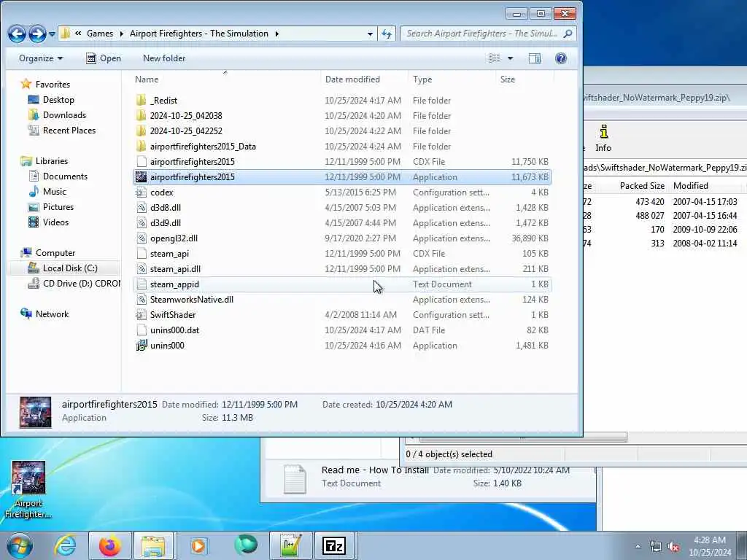Select Libraries in the navigation pane
Viewport: 747px width, 560px height.
click(52, 161)
